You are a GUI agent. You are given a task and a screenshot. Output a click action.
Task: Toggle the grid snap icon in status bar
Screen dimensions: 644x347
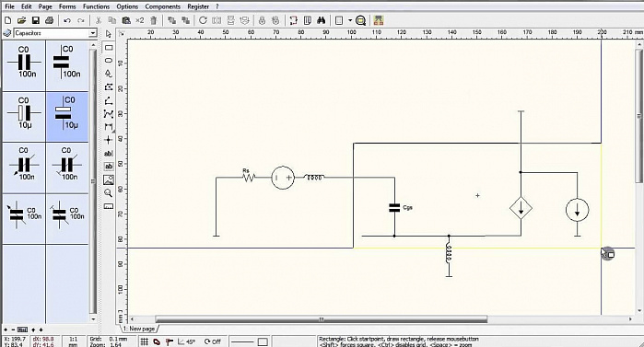point(144,341)
